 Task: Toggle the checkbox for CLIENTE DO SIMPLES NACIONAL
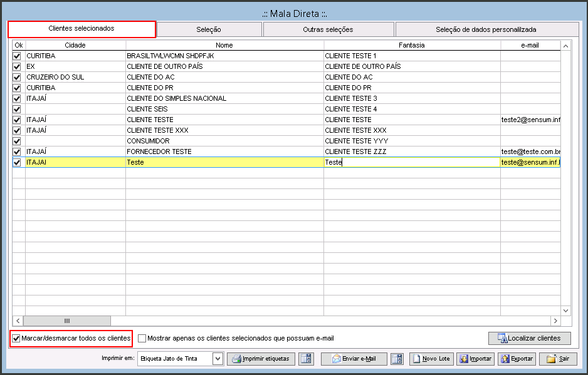[x=17, y=98]
